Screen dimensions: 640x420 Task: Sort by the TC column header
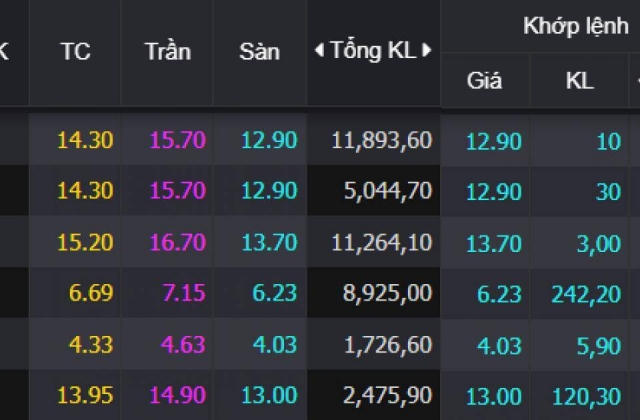(x=76, y=52)
